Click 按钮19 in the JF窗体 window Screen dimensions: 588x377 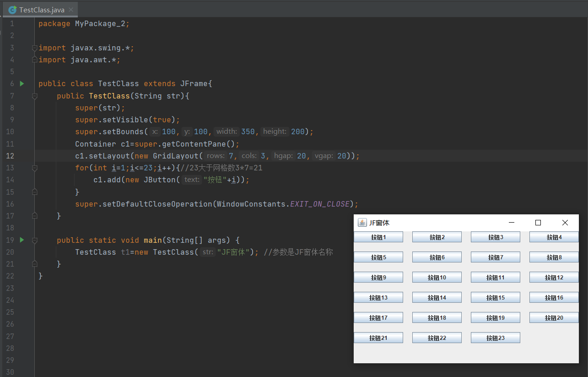coord(496,317)
